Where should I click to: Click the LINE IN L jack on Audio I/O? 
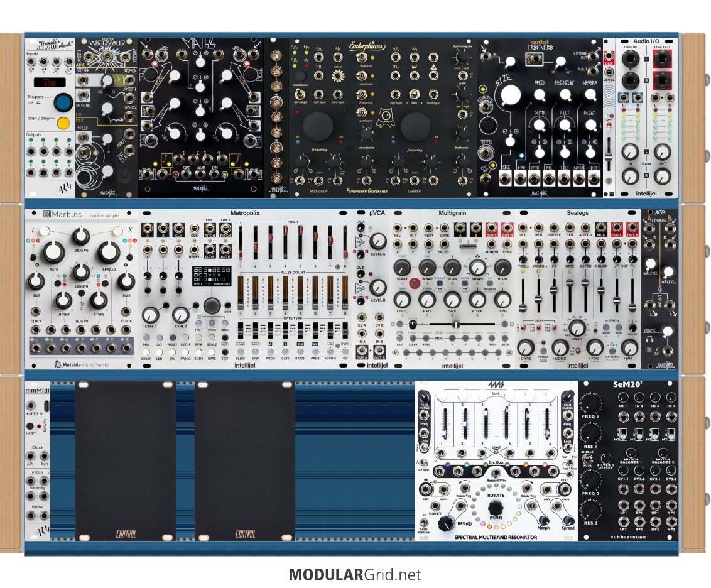[x=630, y=59]
